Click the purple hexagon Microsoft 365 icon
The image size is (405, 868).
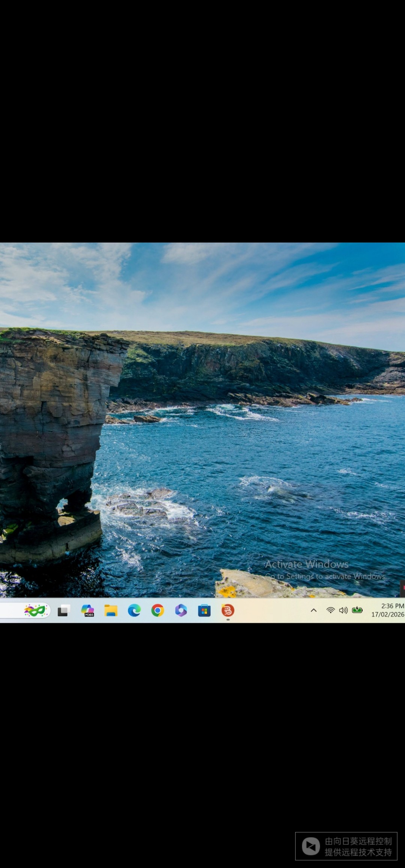tap(181, 611)
